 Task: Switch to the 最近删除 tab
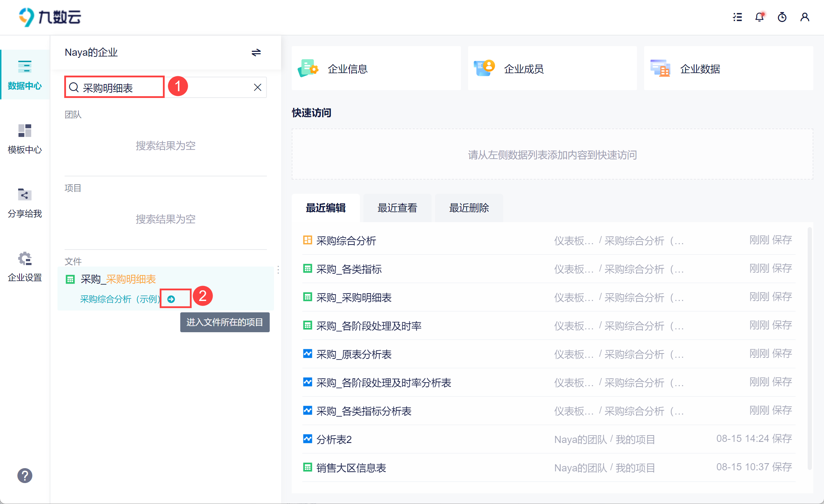(469, 208)
